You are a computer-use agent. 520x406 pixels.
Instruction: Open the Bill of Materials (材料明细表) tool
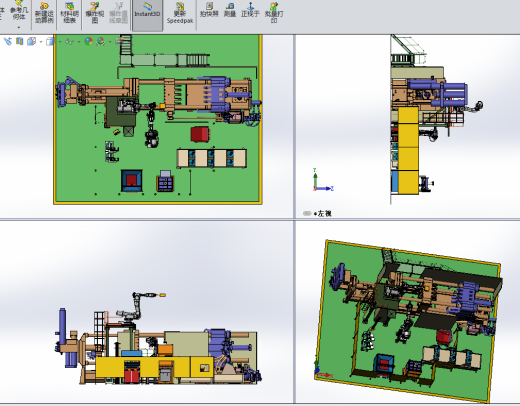69,13
